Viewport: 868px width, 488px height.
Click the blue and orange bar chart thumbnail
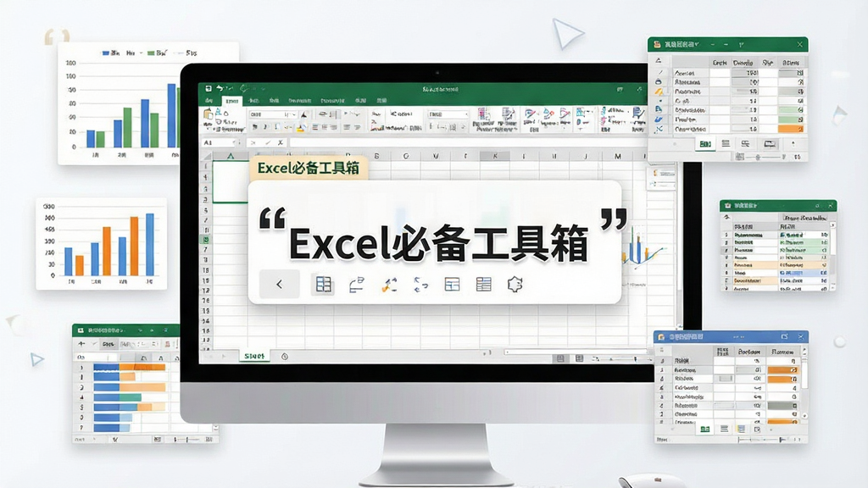[x=102, y=244]
